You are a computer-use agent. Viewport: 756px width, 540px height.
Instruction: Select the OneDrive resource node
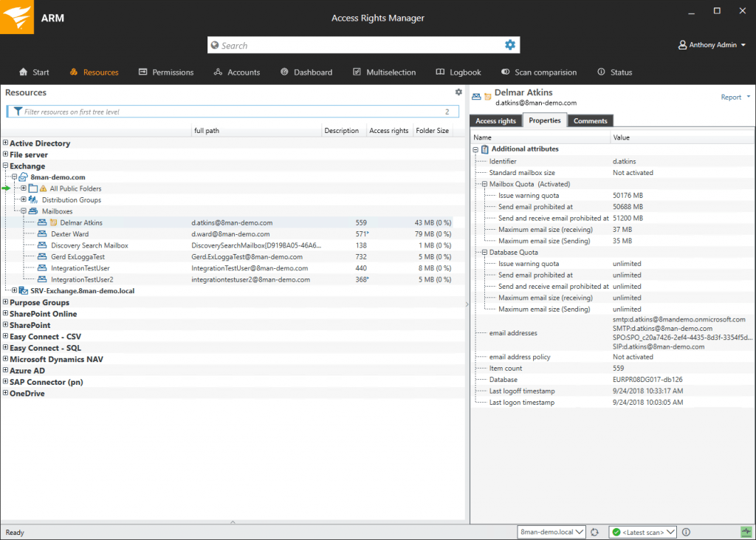27,393
